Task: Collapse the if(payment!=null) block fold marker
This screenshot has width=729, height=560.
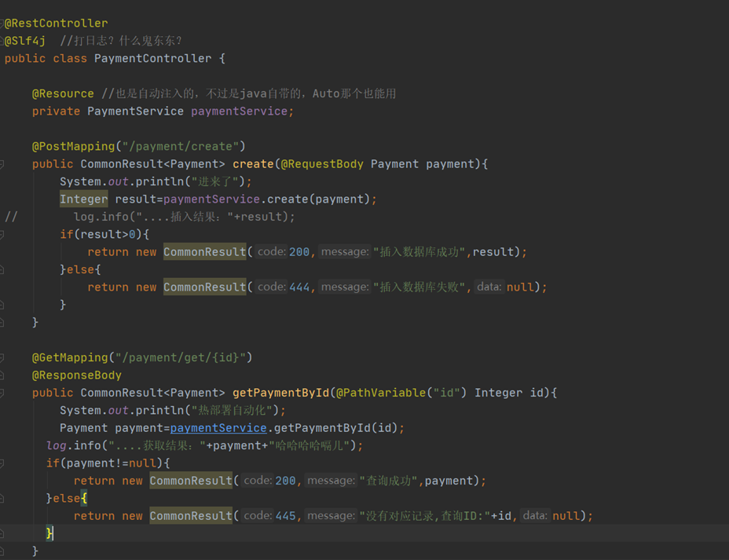Action: pos(2,464)
